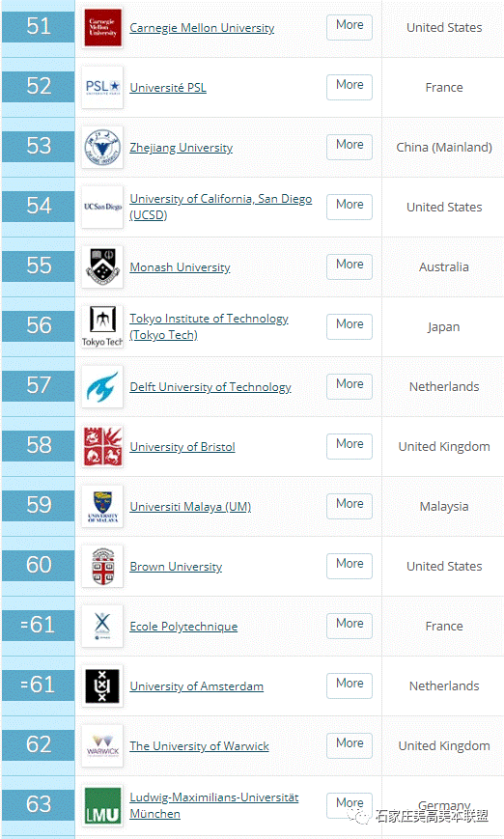
Task: Click the UC San Diego logo
Action: pos(102,207)
